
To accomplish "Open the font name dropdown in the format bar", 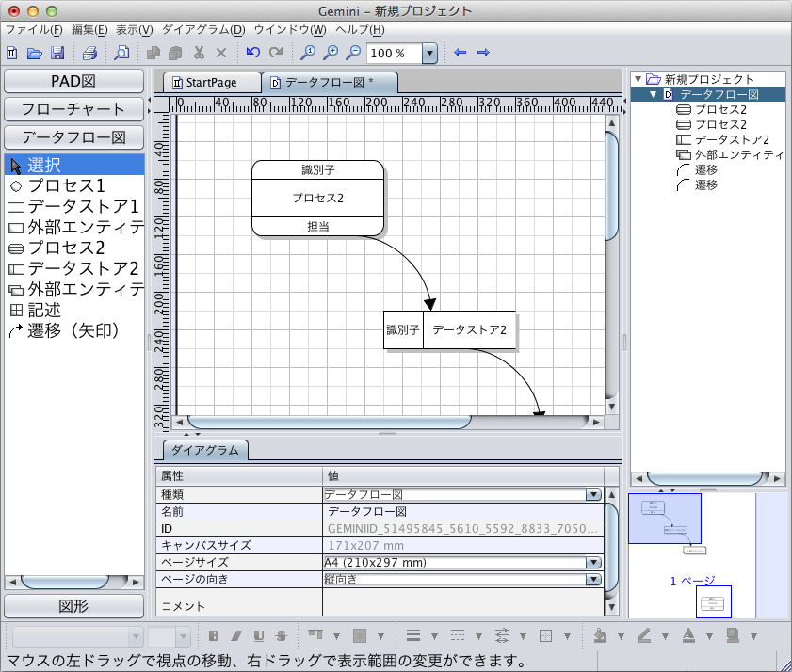I will click(x=136, y=636).
